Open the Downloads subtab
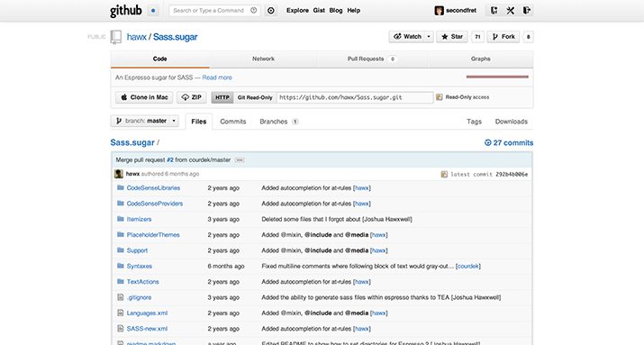The height and width of the screenshot is (345, 644). (512, 122)
